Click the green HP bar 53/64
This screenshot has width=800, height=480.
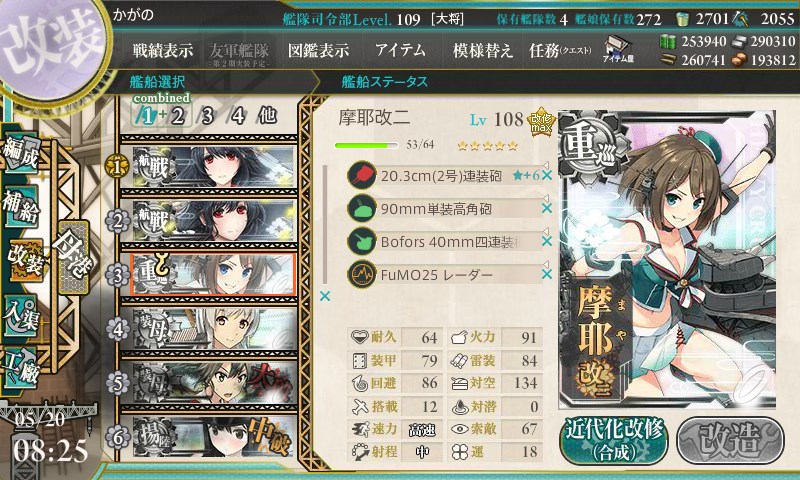[x=366, y=145]
